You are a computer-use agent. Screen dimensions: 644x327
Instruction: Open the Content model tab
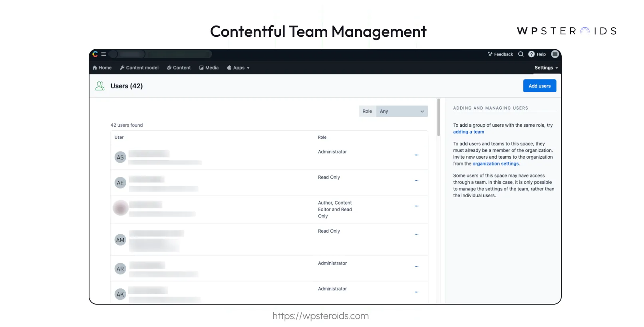pyautogui.click(x=139, y=68)
